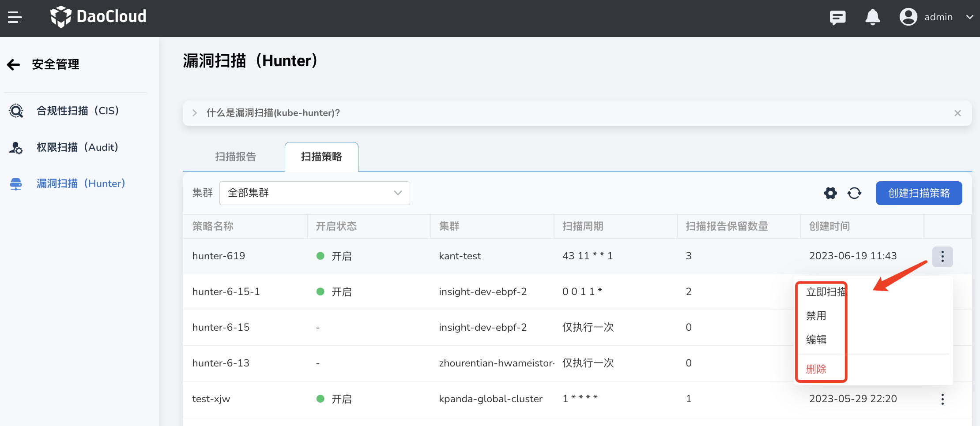Open 权限扫描 (Audit) in sidebar

pos(77,147)
